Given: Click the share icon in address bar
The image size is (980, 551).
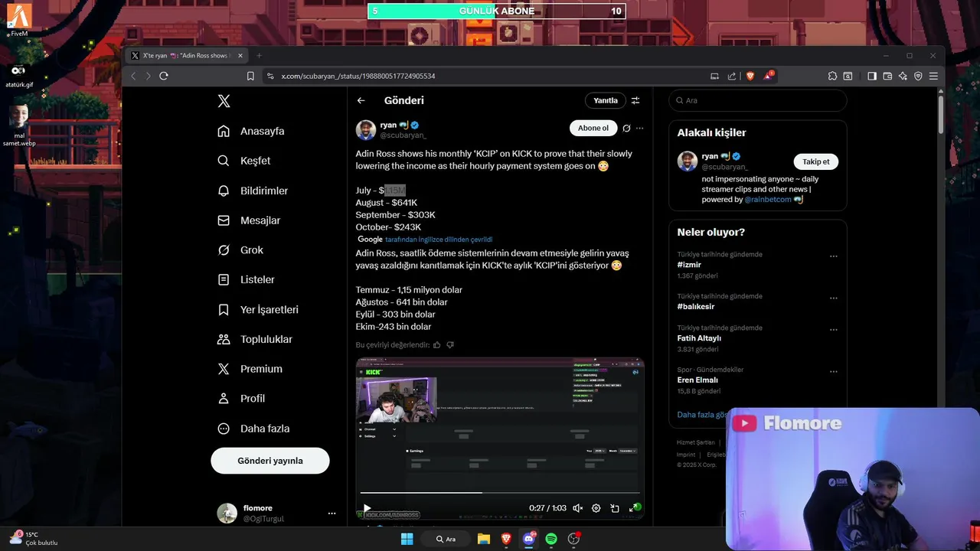Looking at the screenshot, I should [732, 76].
